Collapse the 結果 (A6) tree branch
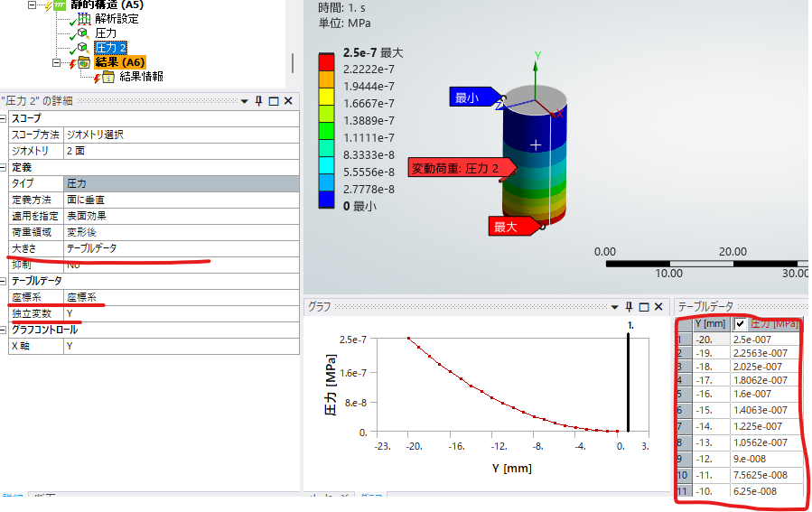The image size is (812, 512). (x=57, y=62)
